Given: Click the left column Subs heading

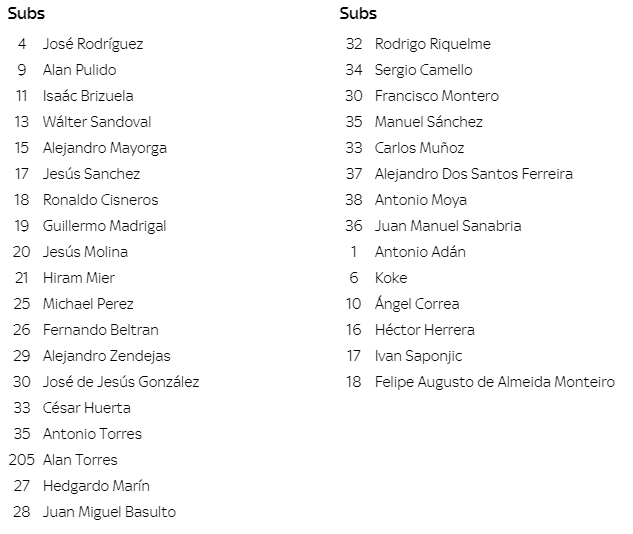Looking at the screenshot, I should [26, 14].
